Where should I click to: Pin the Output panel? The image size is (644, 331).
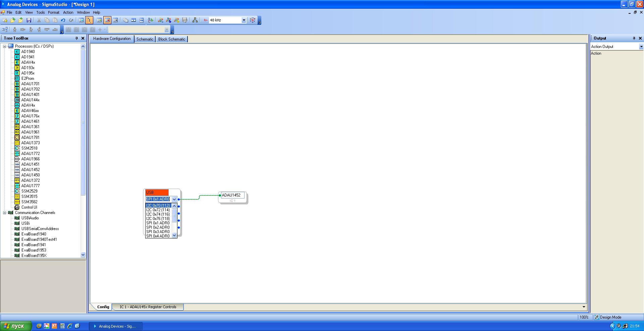tap(634, 38)
